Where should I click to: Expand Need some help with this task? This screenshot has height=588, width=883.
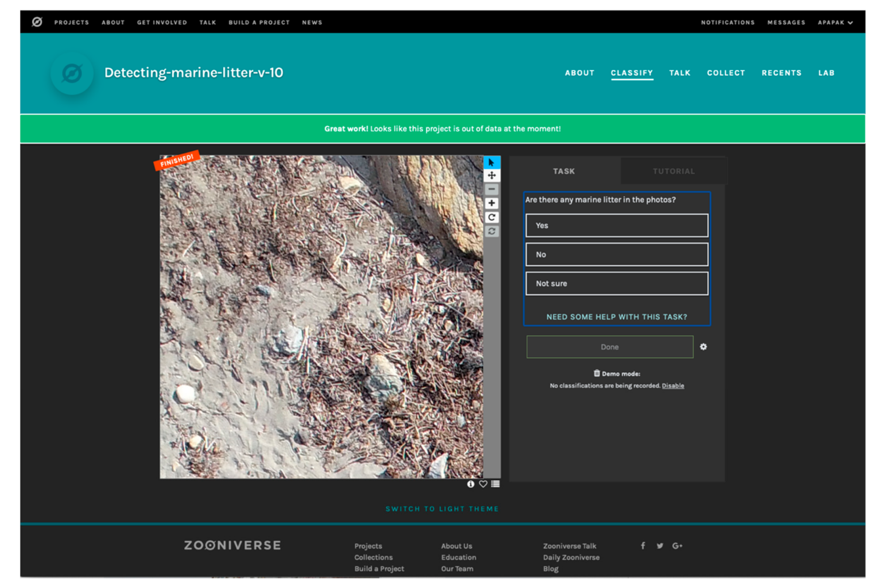pyautogui.click(x=617, y=317)
